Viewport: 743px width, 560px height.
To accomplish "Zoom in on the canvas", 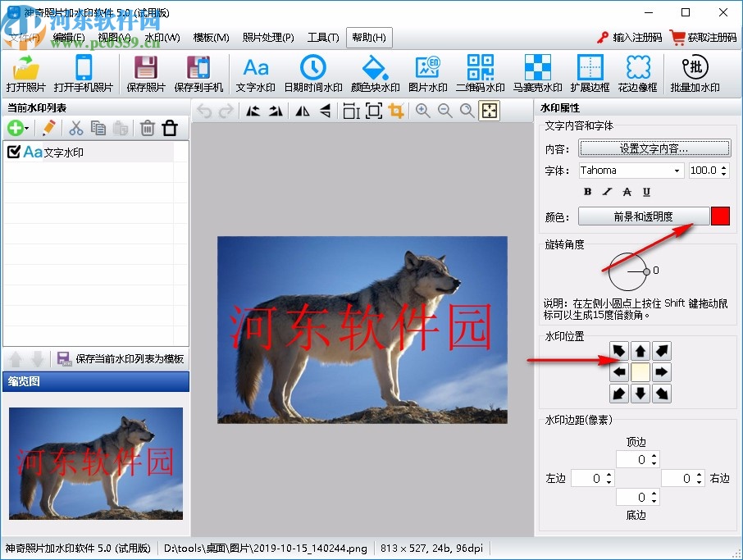I will [x=422, y=112].
